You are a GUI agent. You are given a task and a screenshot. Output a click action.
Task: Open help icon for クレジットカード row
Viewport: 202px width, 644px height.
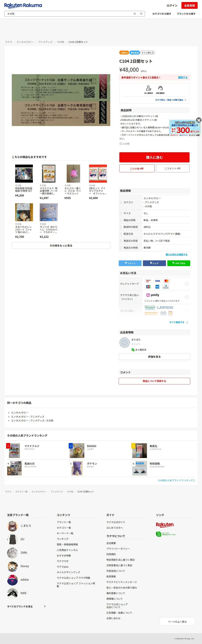187,284
